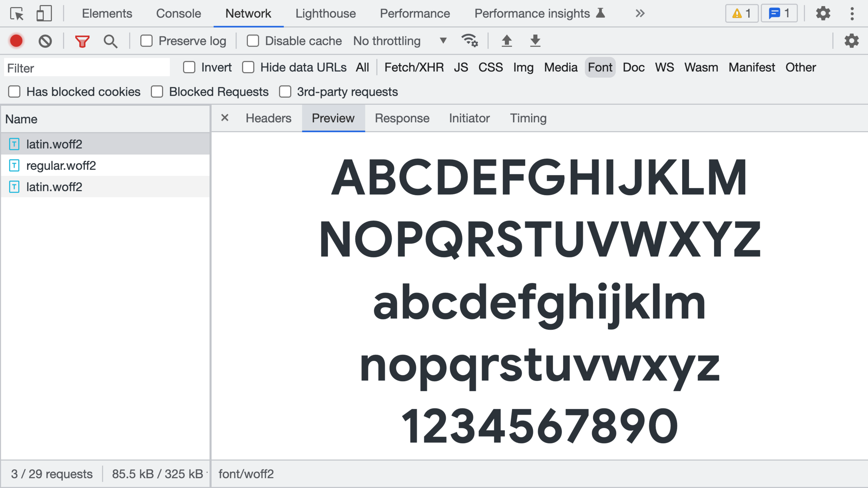Check the Disable cache option
Screen dimensions: 868x488
253,41
